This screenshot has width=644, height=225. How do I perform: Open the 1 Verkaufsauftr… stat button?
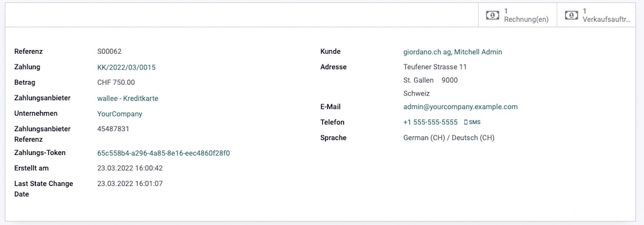pyautogui.click(x=596, y=15)
